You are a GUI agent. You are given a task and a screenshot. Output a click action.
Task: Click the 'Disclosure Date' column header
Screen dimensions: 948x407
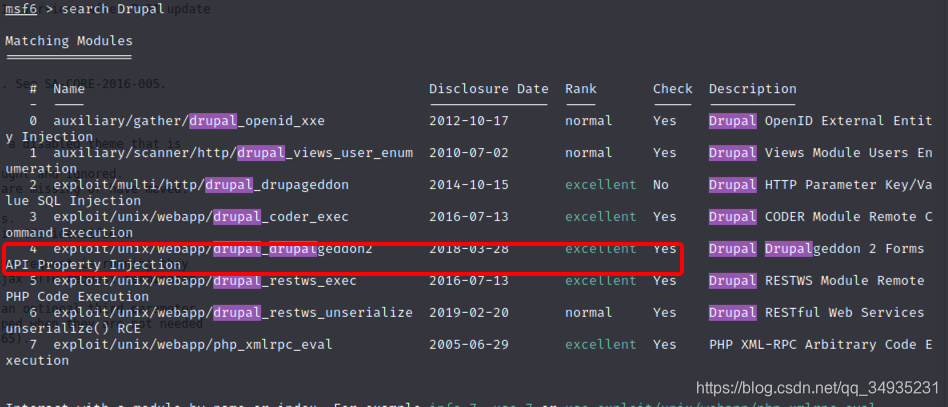pyautogui.click(x=489, y=89)
